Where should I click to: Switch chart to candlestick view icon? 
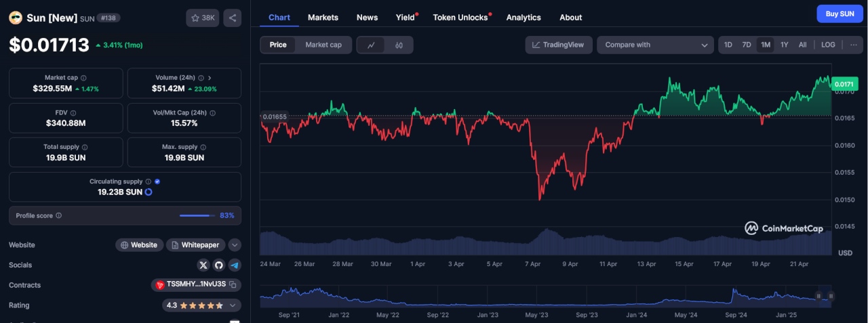click(x=399, y=45)
